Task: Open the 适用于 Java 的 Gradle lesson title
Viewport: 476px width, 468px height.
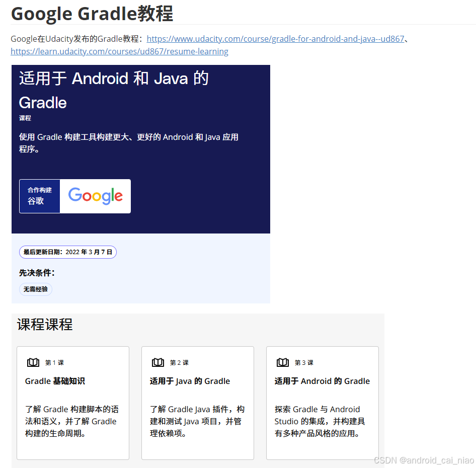Action: [190, 381]
